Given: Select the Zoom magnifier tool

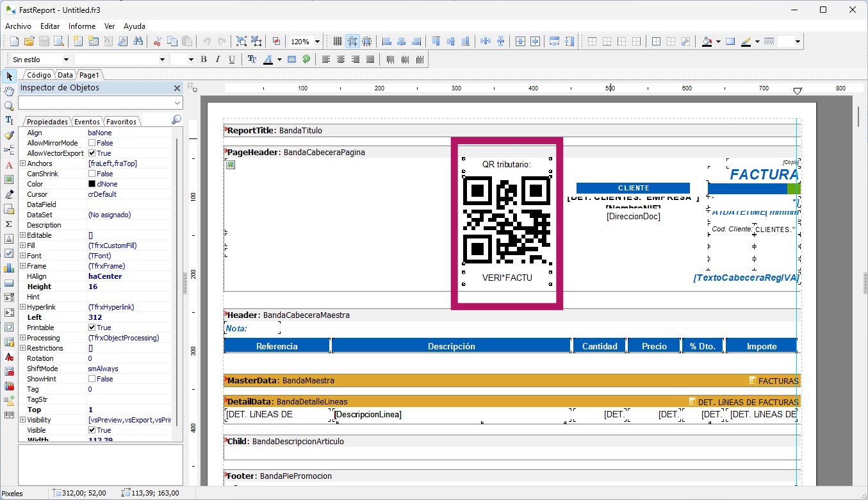Looking at the screenshot, I should (x=9, y=106).
